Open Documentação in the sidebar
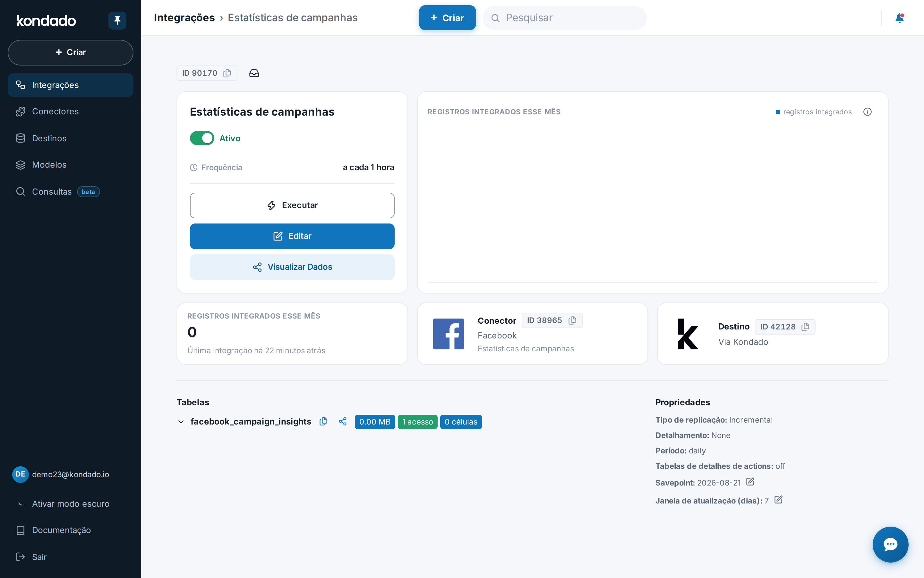924x578 pixels. 71,530
